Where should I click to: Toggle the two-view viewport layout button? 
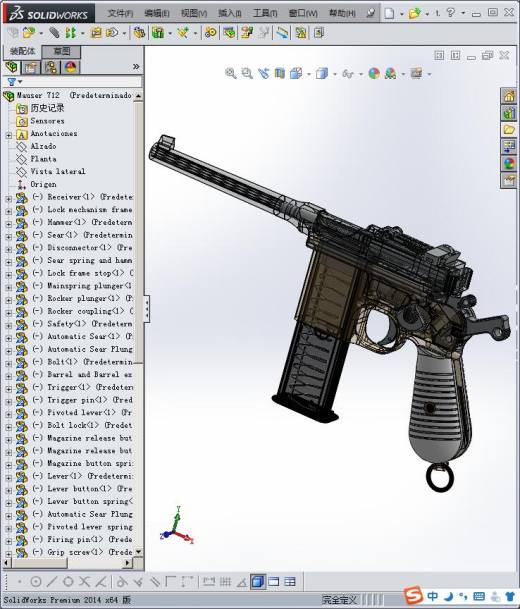pyautogui.click(x=273, y=581)
